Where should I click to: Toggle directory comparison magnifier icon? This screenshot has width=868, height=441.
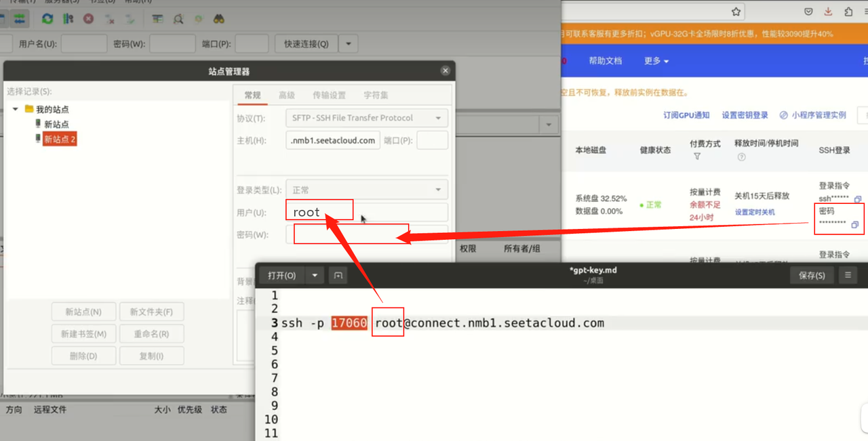point(178,18)
